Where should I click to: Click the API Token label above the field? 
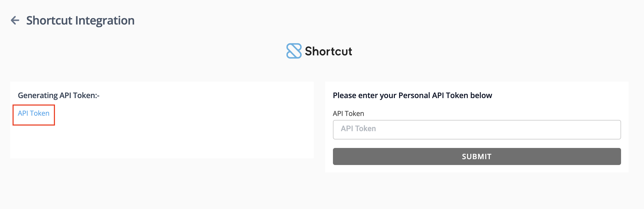click(x=348, y=114)
